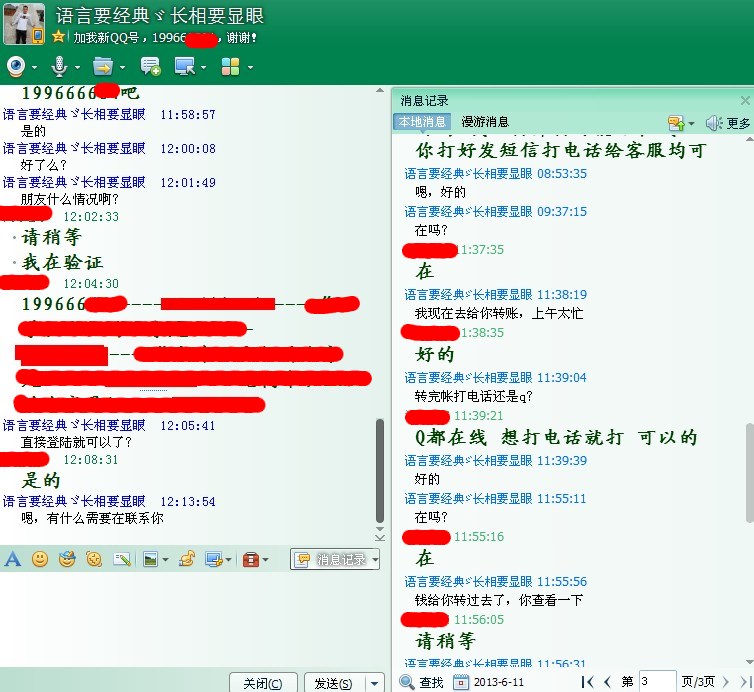Click the music note share icon
This screenshot has height=692, width=754.
click(186, 559)
